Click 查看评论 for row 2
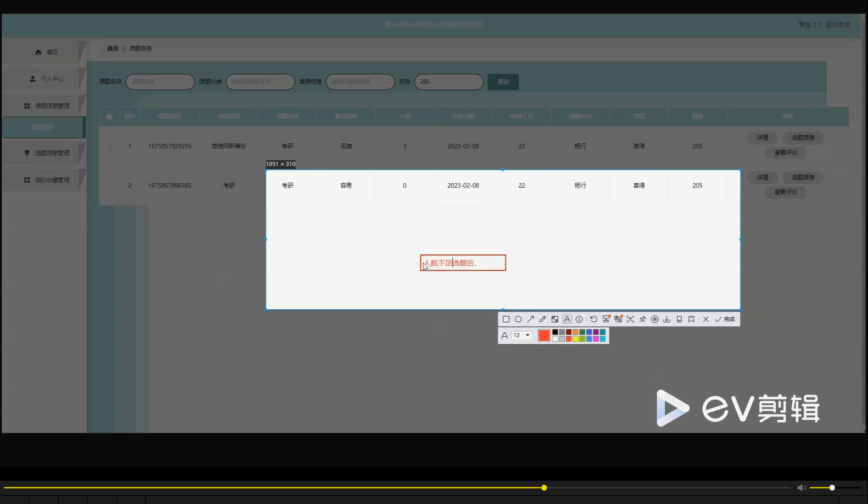Viewport: 868px width, 504px height. coord(786,192)
